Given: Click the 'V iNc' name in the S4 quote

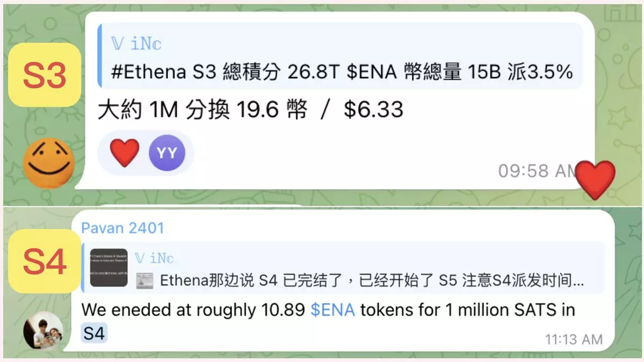Looking at the screenshot, I should (x=155, y=258).
